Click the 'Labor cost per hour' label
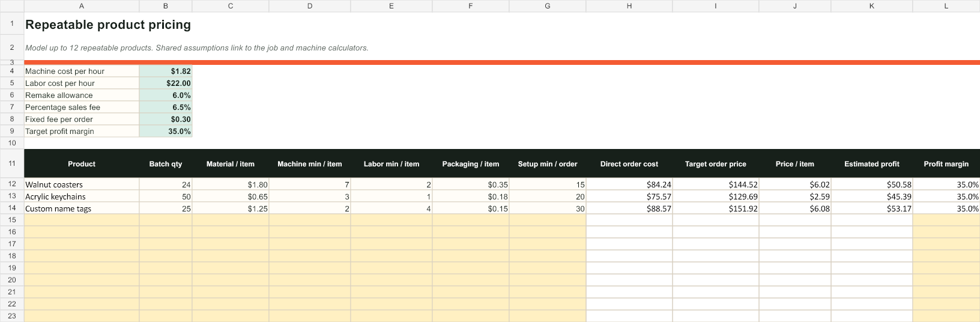The image size is (980, 322). coord(82,83)
